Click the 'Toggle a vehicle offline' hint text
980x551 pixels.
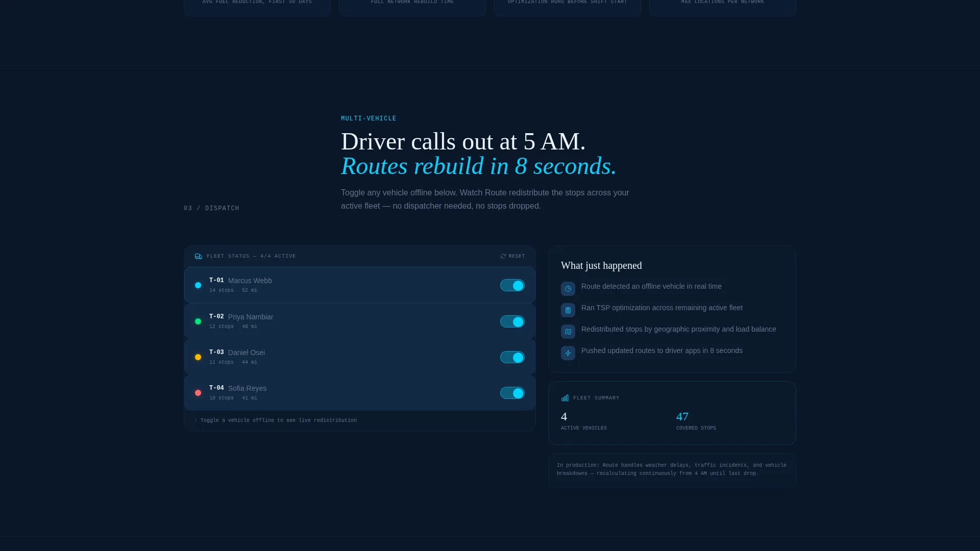pyautogui.click(x=276, y=420)
